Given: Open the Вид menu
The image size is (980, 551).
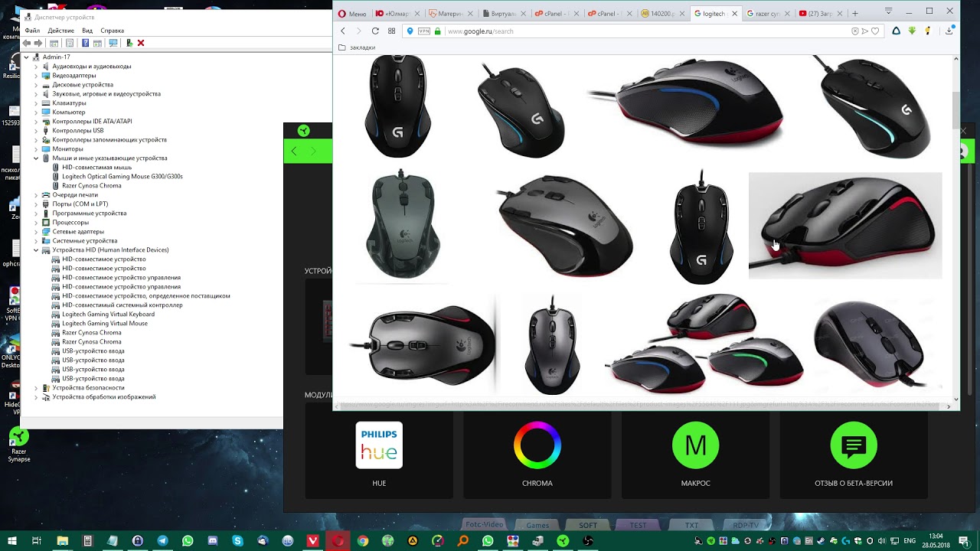Looking at the screenshot, I should coord(87,31).
